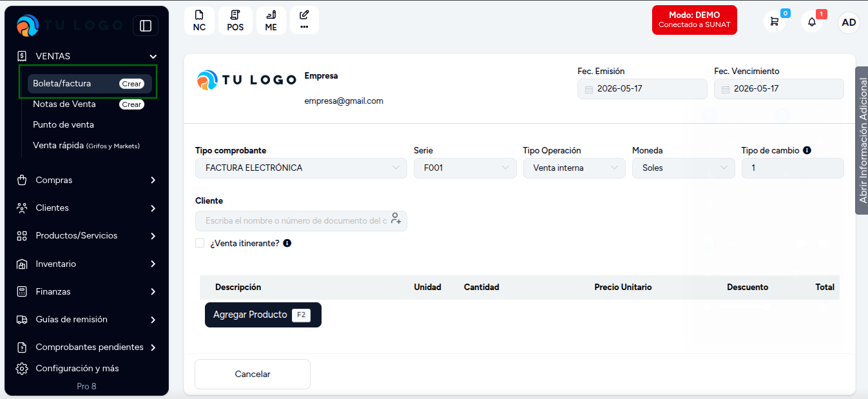Click the Comprobantes pendientes document icon

(x=22, y=347)
